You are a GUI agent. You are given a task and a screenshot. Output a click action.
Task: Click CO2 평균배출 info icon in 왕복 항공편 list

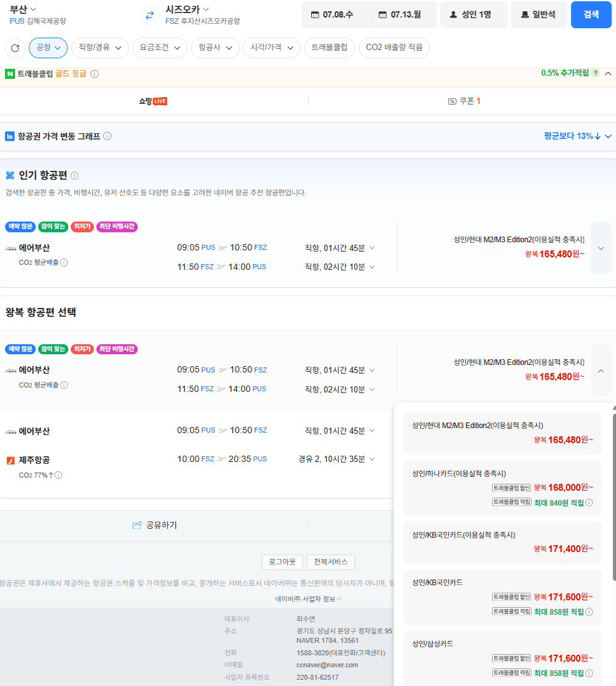pyautogui.click(x=64, y=385)
